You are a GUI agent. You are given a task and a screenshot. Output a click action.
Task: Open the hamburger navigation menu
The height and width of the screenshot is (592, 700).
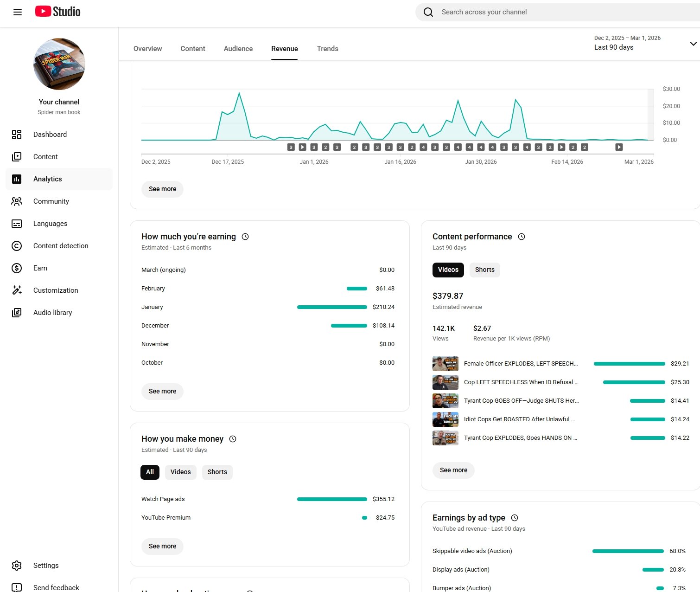(18, 12)
